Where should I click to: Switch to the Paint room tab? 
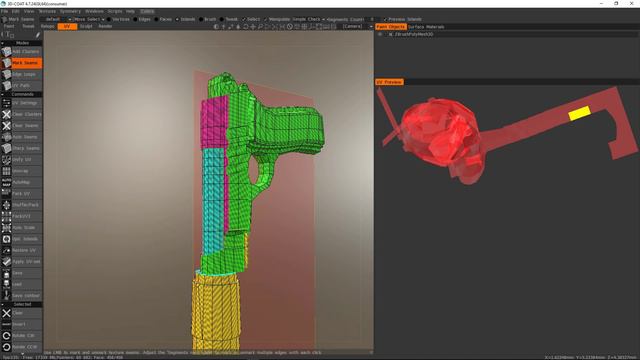click(x=9, y=26)
